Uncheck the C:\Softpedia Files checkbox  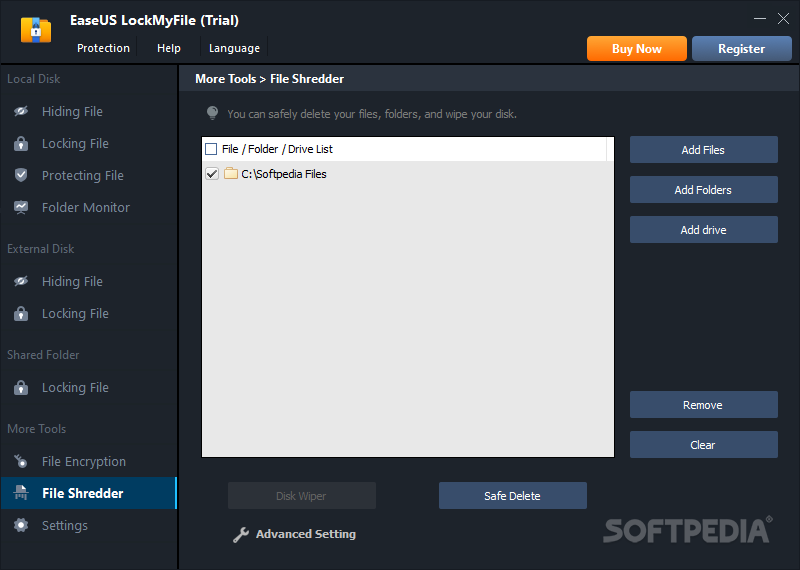[x=212, y=174]
